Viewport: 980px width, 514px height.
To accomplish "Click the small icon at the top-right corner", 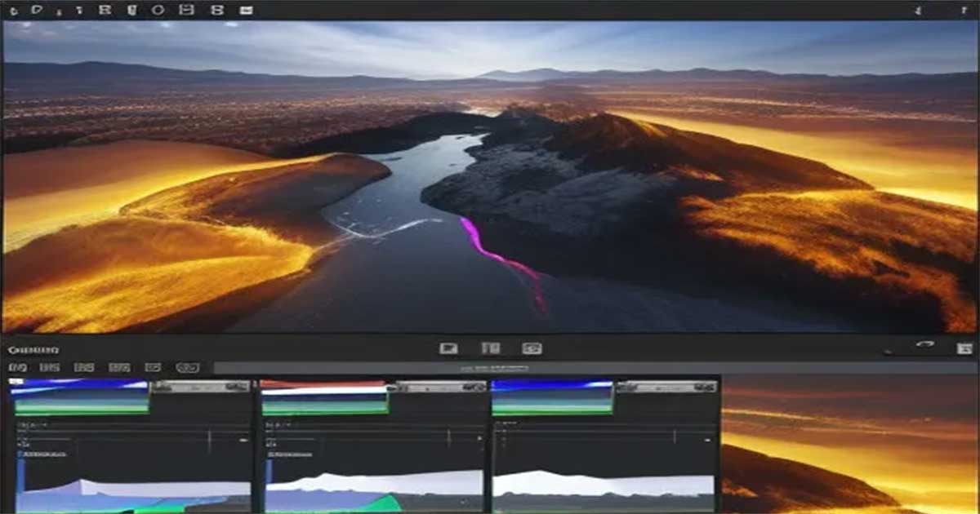I will pos(918,10).
